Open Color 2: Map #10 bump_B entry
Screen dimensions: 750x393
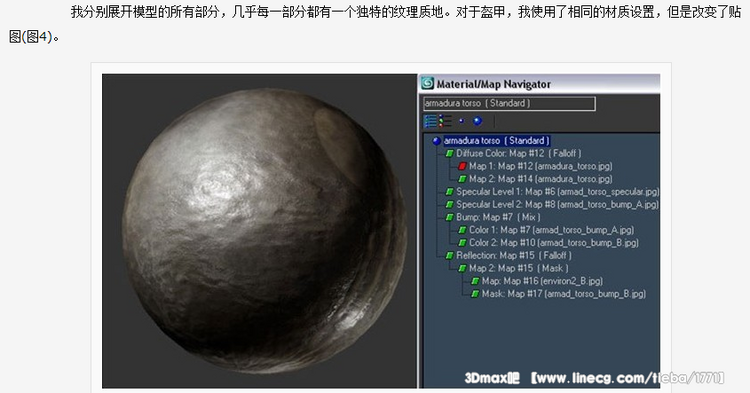pos(553,243)
